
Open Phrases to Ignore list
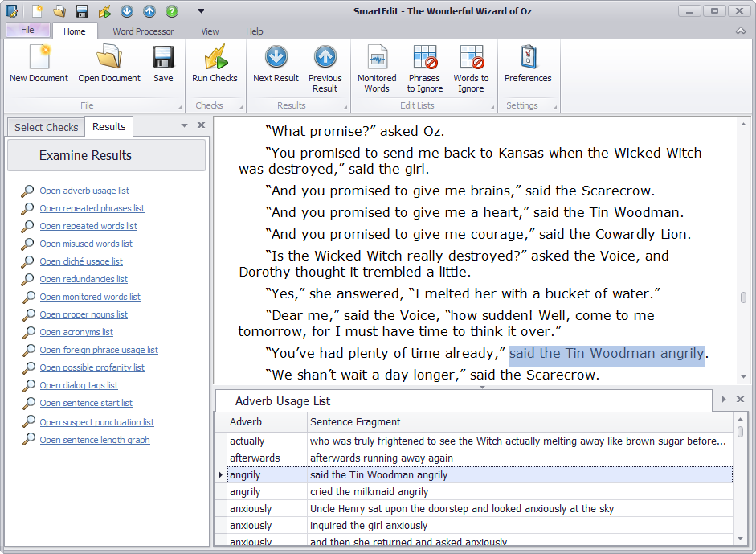tap(424, 64)
